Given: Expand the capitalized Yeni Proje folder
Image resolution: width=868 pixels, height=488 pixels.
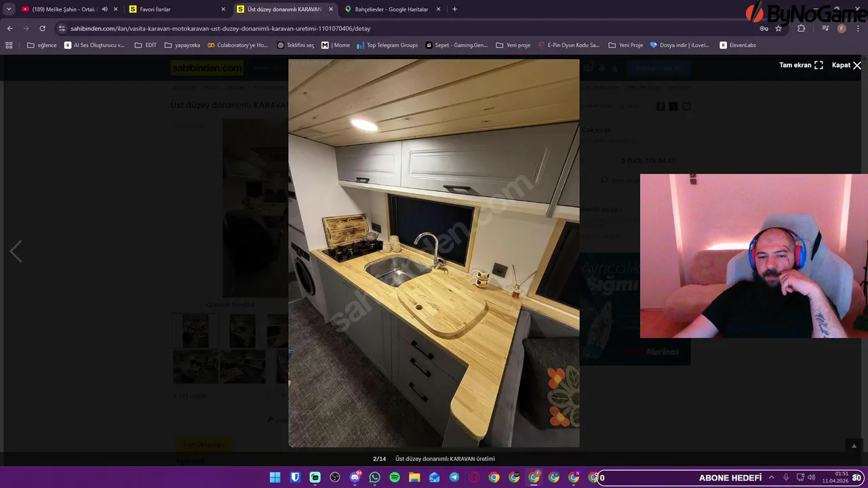Looking at the screenshot, I should (626, 45).
